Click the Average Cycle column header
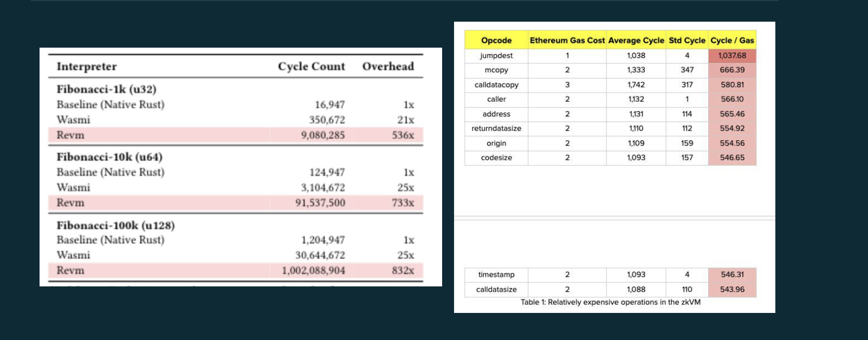868x340 pixels. [636, 40]
